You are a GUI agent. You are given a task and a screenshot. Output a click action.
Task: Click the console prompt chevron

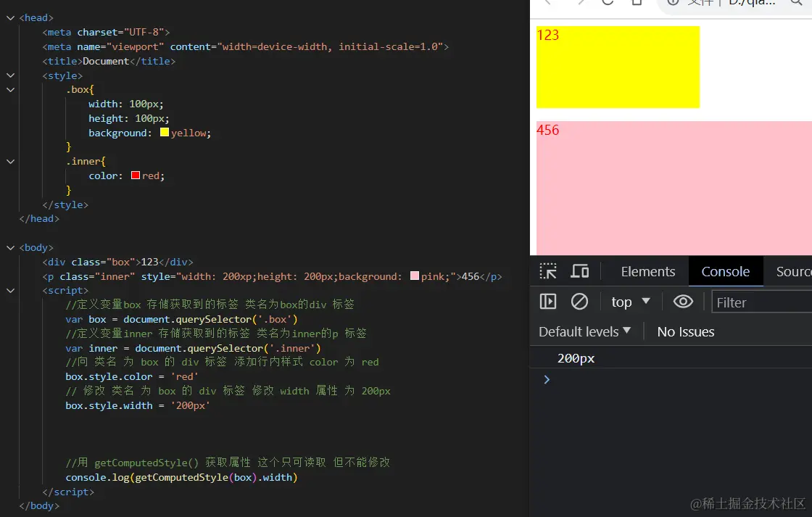click(547, 380)
